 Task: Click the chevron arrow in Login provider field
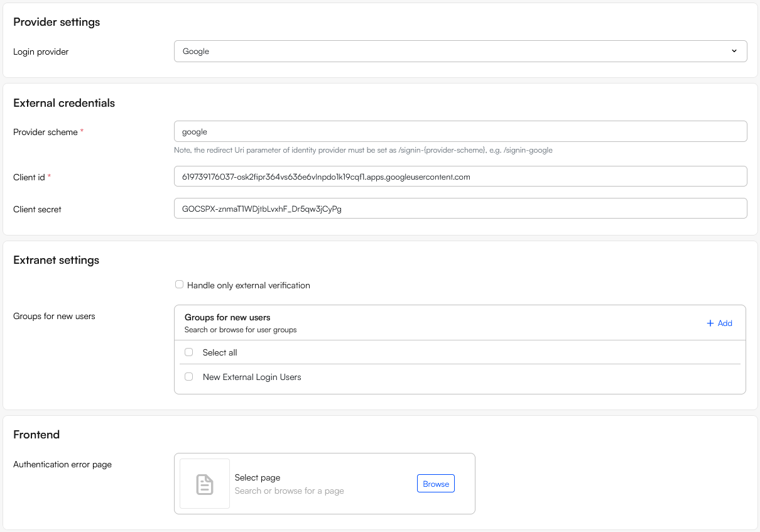pyautogui.click(x=734, y=52)
